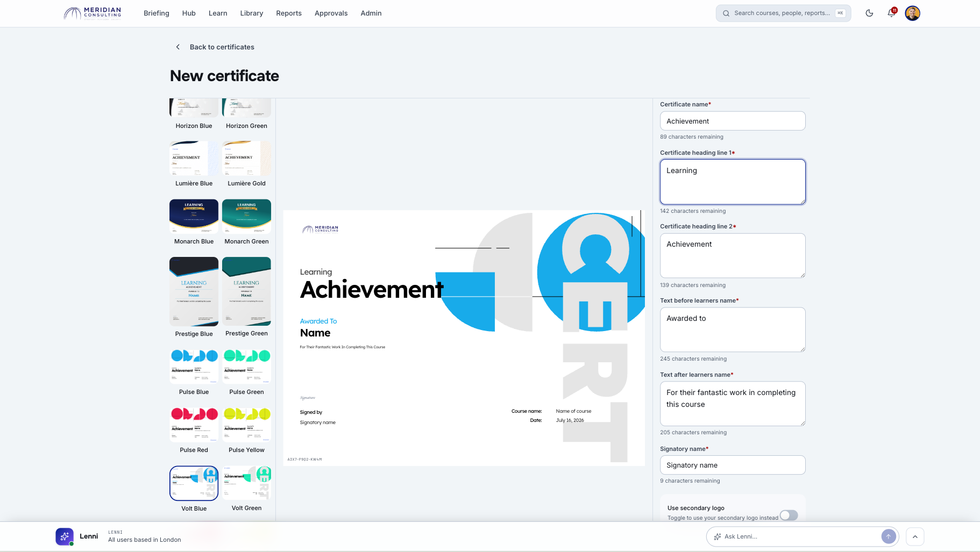Viewport: 980px width, 552px height.
Task: Open the user profile avatar
Action: (912, 13)
